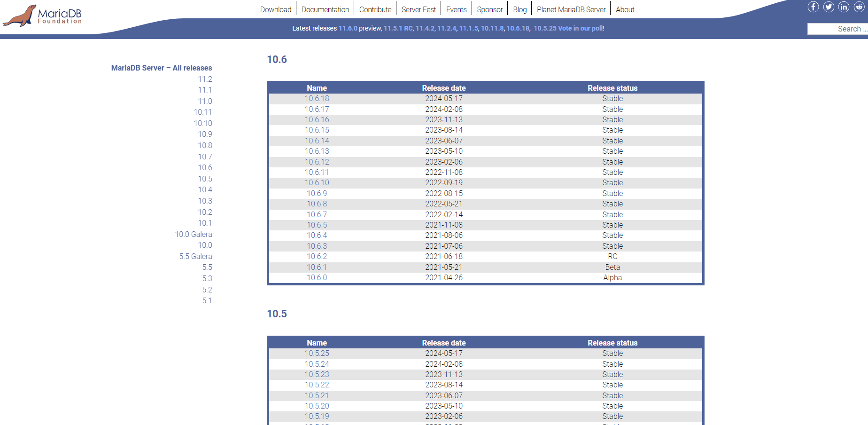Jump to 5.5 in the sidebar
Viewport: 868px width, 425px height.
point(207,267)
